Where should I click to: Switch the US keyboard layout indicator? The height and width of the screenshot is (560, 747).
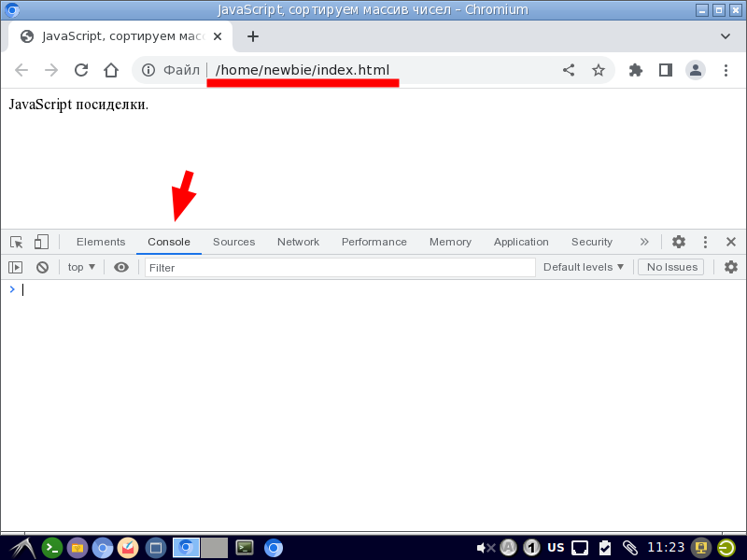pos(556,548)
